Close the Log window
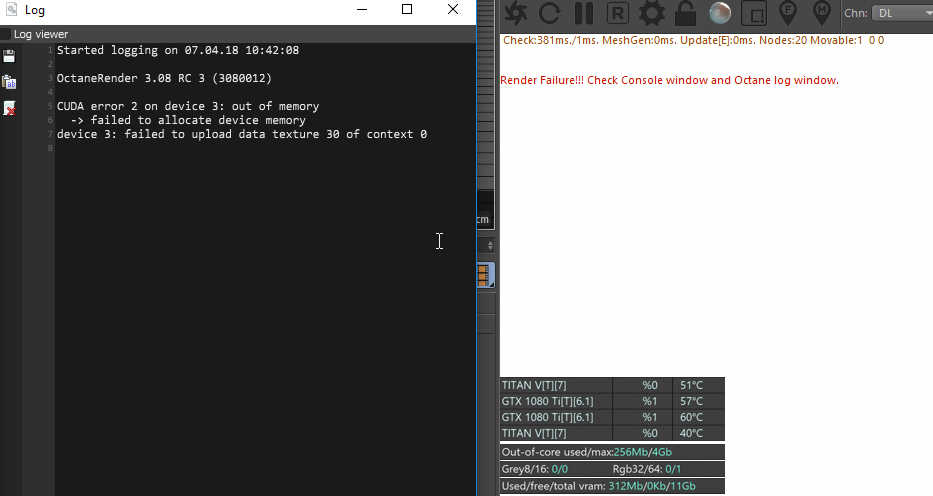This screenshot has height=496, width=933. pos(453,9)
